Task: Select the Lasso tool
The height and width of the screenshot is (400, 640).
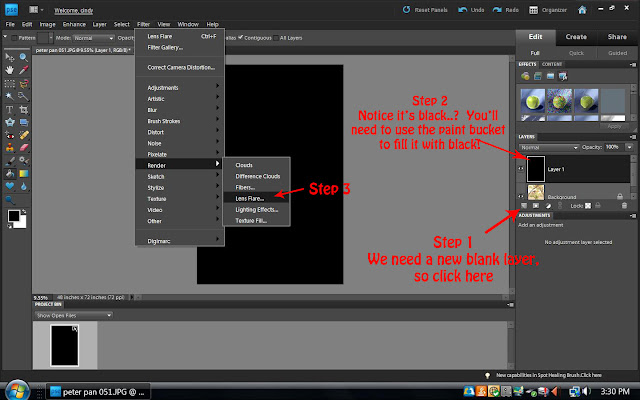Action: pyautogui.click(x=24, y=84)
